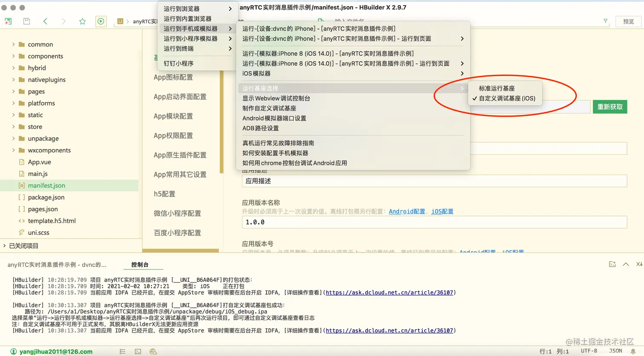
Task: Open 运行到终端 submenu
Action: pos(197,49)
